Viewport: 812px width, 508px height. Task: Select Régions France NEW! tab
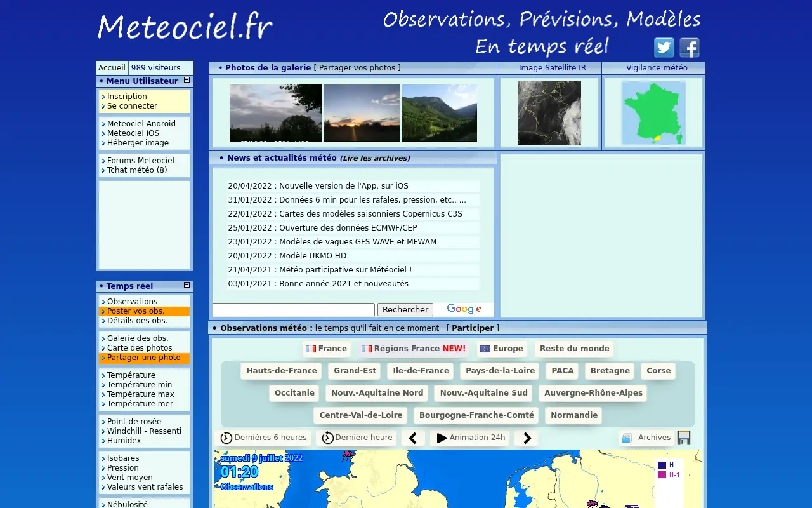pos(414,349)
